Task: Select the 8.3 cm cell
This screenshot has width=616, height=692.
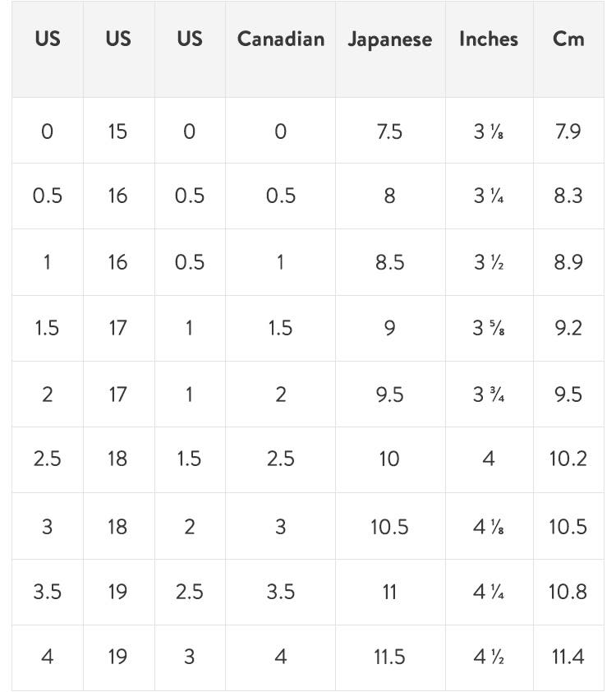Action: [x=568, y=196]
